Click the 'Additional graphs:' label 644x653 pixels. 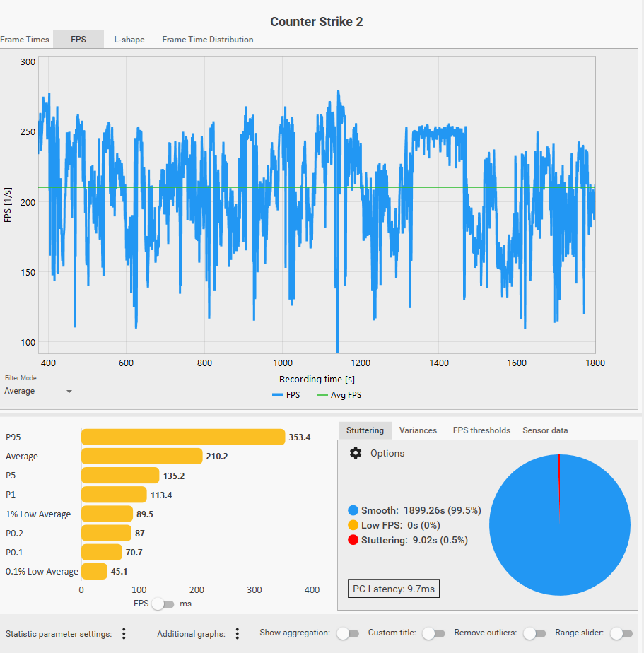191,634
